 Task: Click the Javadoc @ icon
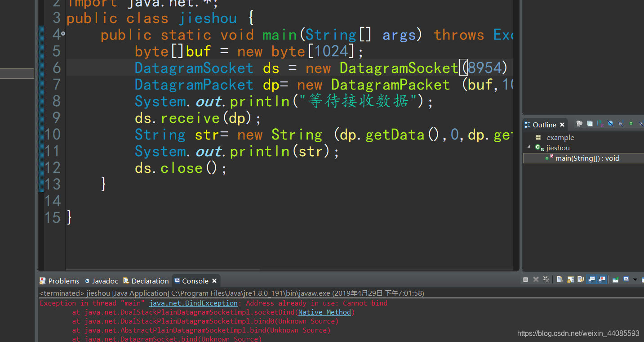click(x=87, y=281)
